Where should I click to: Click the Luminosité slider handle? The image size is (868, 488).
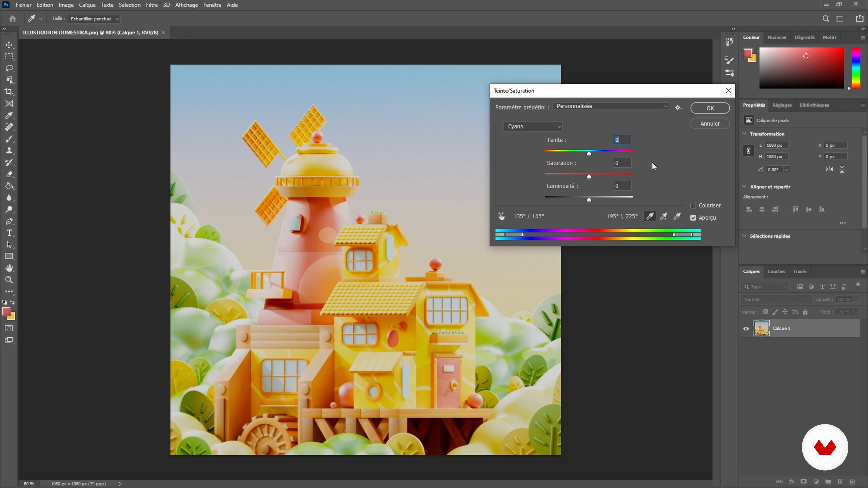coord(589,199)
